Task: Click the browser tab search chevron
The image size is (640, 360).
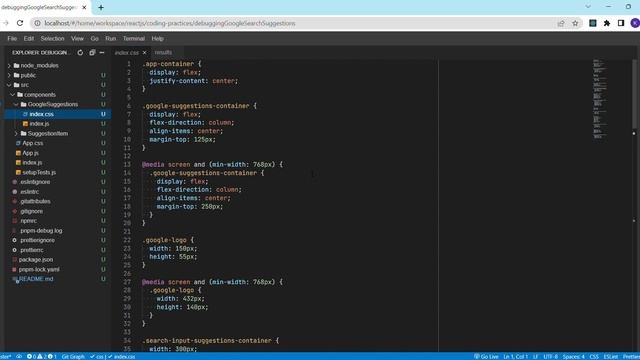Action: coord(588,7)
